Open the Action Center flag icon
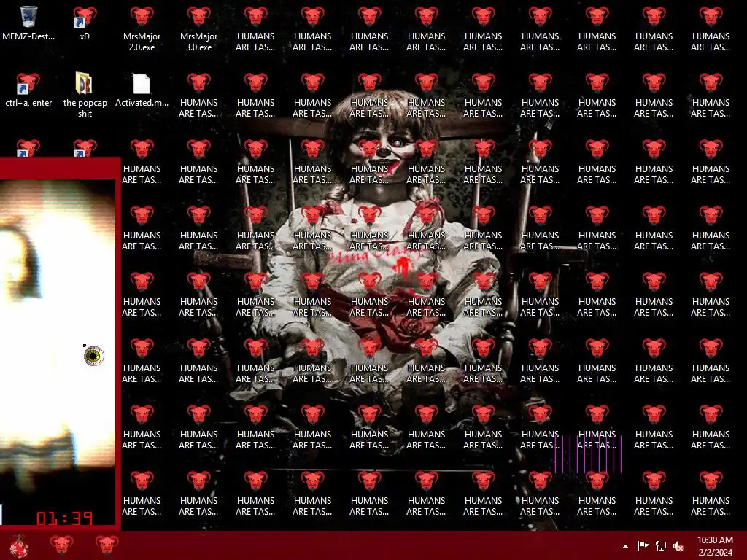The height and width of the screenshot is (560, 747). pyautogui.click(x=643, y=545)
